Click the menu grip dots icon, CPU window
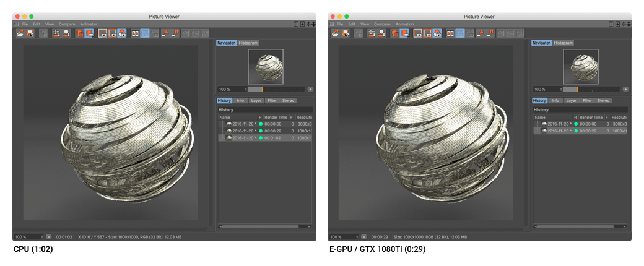The image size is (644, 266). [17, 24]
